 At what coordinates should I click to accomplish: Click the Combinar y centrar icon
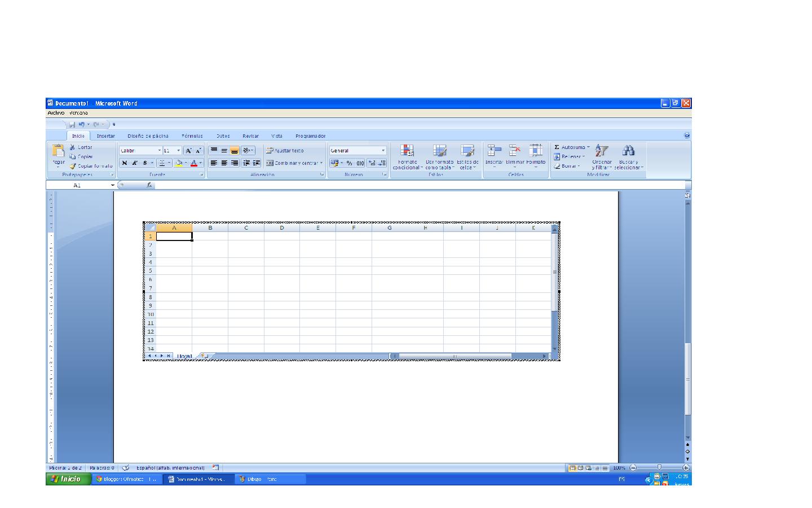[x=271, y=163]
